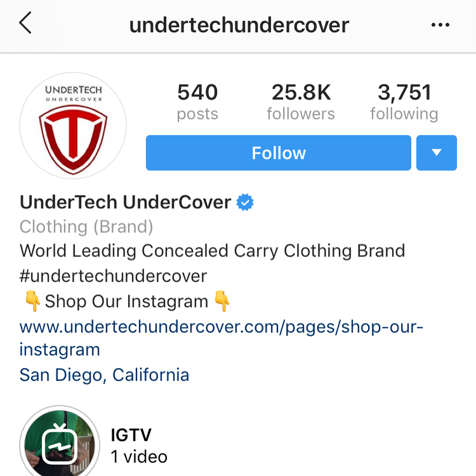Open the undertechundercover.com shop link
Viewport: 476px width, 476px height.
[x=221, y=338]
